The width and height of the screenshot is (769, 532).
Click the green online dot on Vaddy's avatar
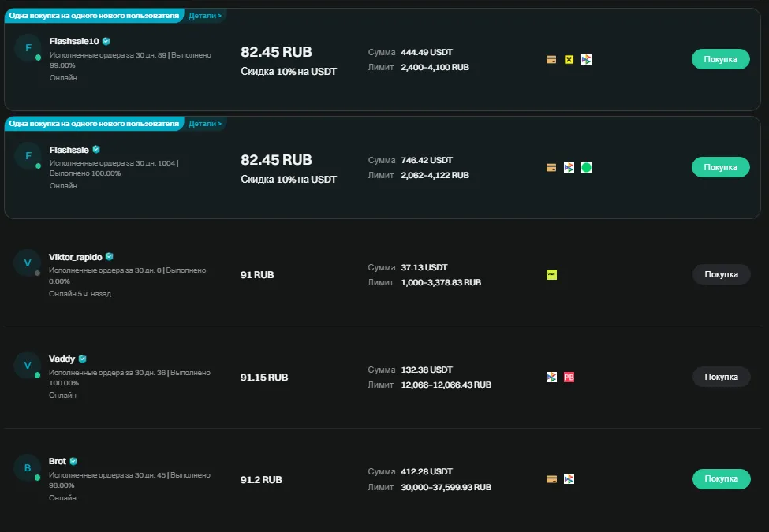click(x=37, y=375)
